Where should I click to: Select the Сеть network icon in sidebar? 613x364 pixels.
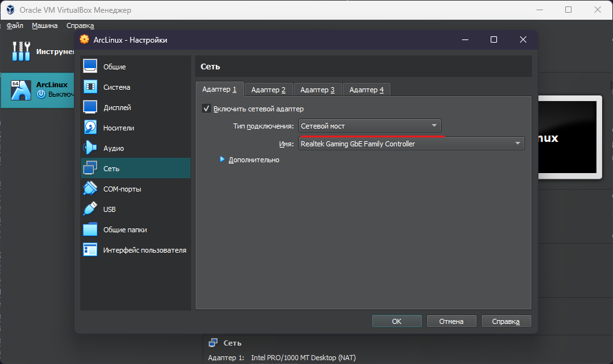pyautogui.click(x=90, y=168)
